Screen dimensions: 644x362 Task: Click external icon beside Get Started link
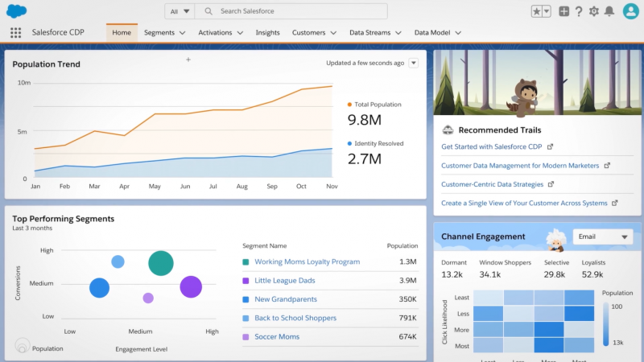tap(551, 146)
